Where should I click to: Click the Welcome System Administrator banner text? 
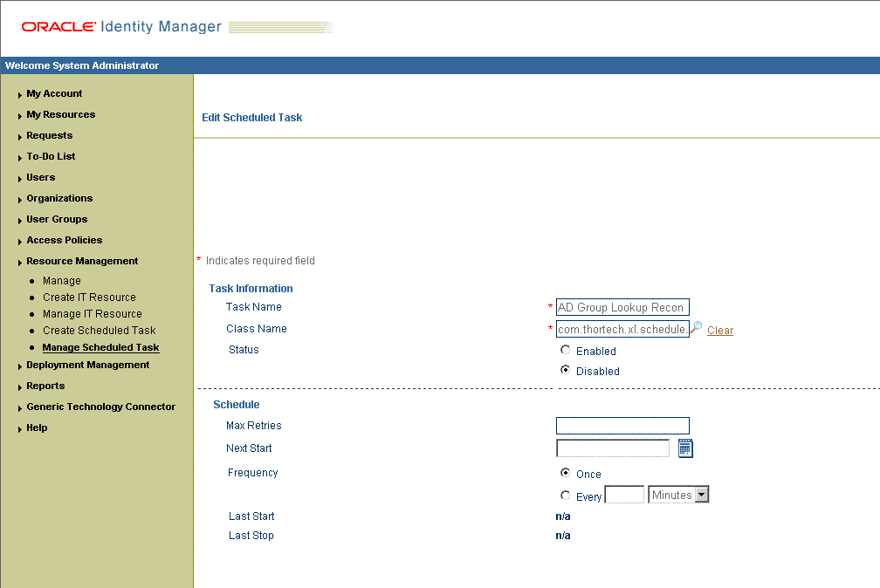point(82,65)
